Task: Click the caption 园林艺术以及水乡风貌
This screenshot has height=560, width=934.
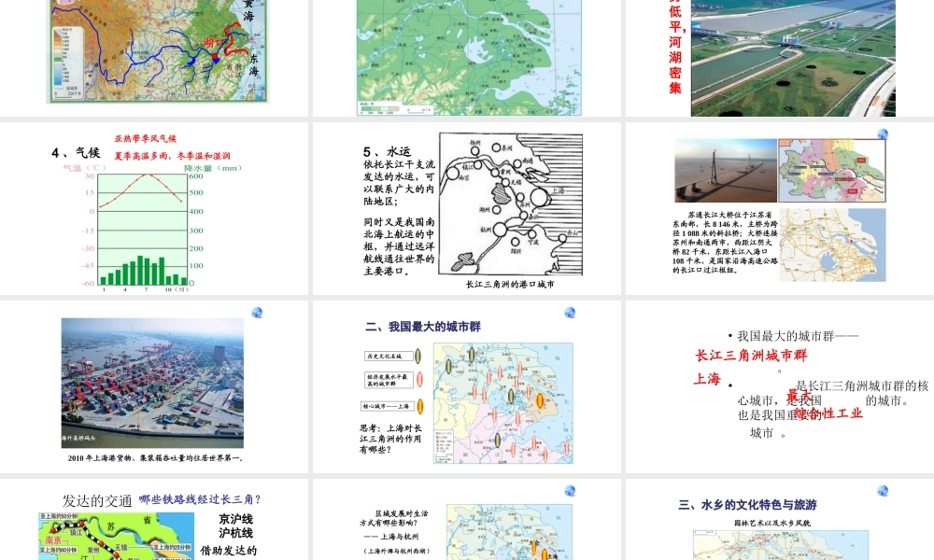Action: point(772,523)
